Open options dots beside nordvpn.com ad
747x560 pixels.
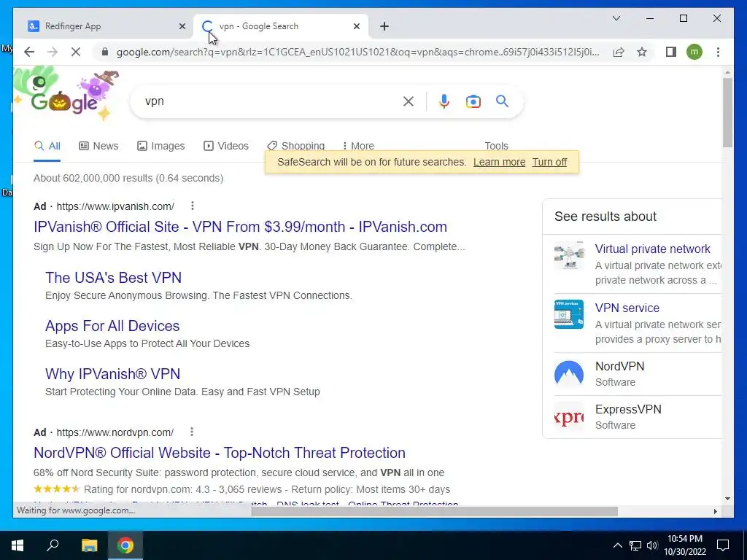point(192,432)
